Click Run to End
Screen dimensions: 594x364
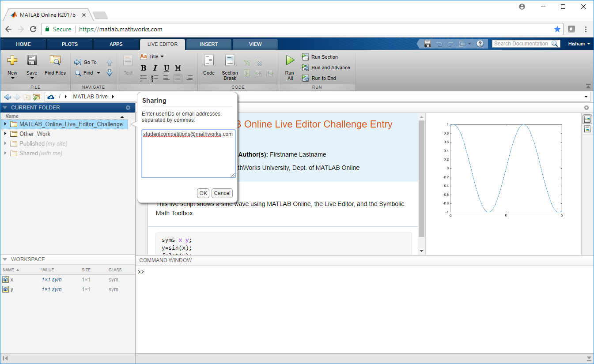[x=319, y=78]
